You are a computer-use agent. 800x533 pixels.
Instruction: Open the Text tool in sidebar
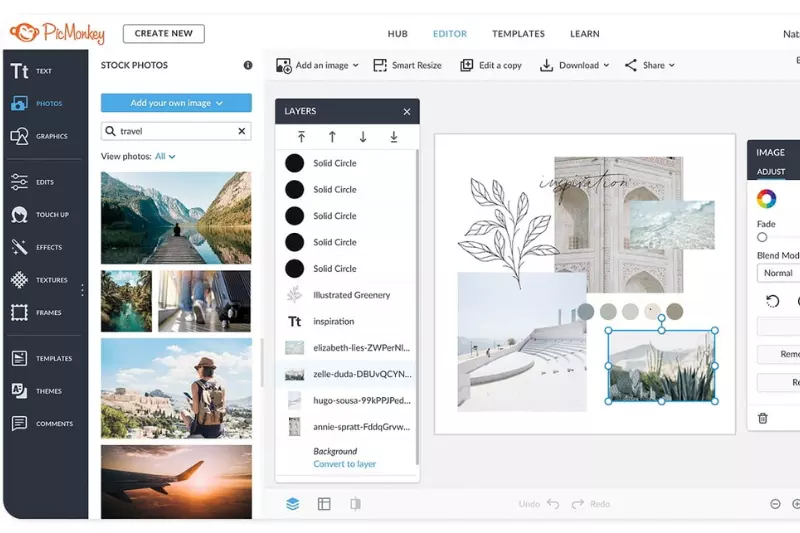[32, 71]
